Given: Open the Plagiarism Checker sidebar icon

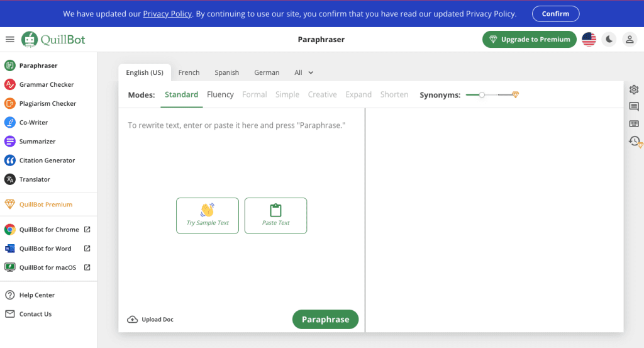Looking at the screenshot, I should (9, 103).
